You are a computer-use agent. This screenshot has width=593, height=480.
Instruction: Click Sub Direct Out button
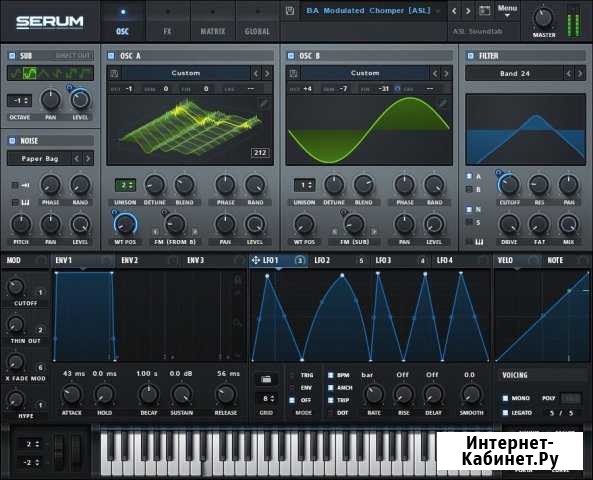pyautogui.click(x=73, y=56)
